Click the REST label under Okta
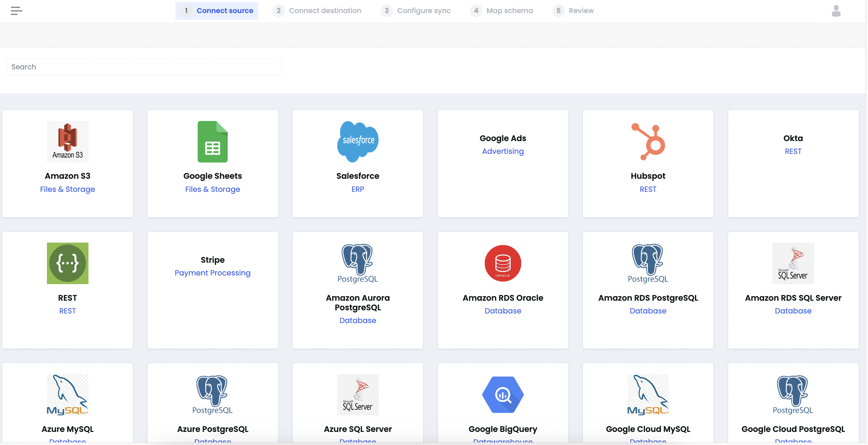 tap(793, 151)
